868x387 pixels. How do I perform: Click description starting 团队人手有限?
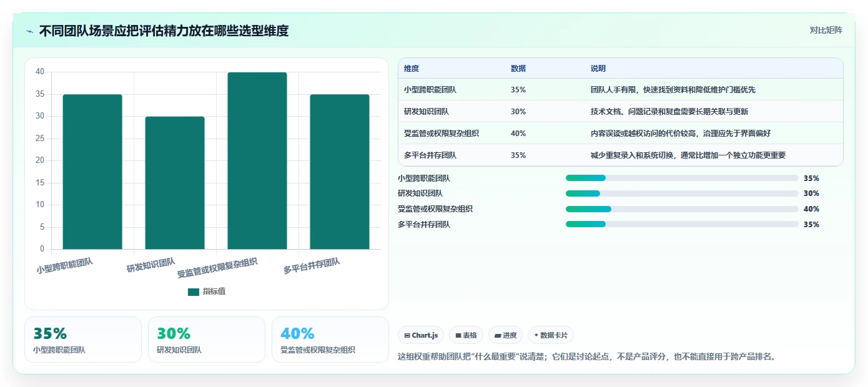point(673,90)
